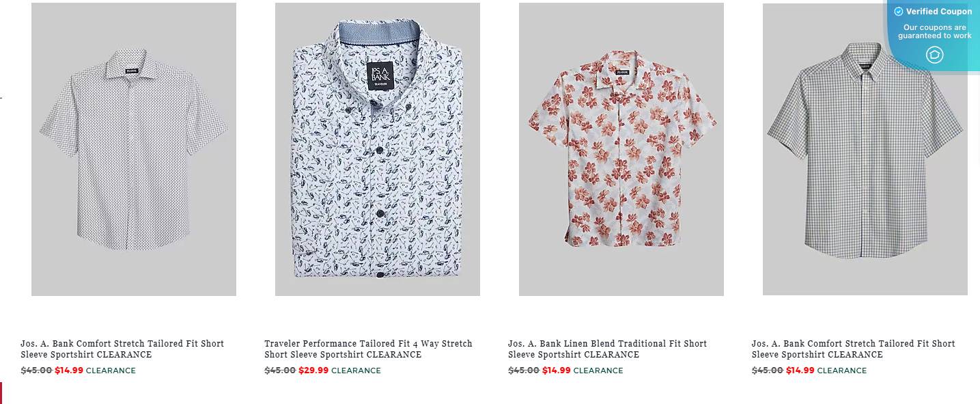Click "Our coupons are guaranteed to work" text

click(934, 31)
